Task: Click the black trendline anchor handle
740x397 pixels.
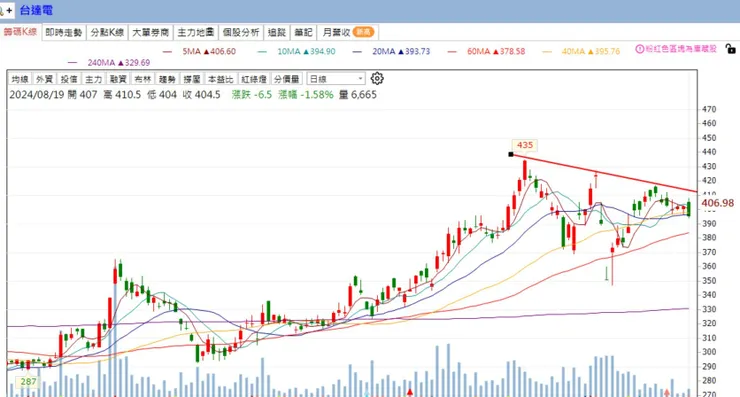Action: click(511, 154)
